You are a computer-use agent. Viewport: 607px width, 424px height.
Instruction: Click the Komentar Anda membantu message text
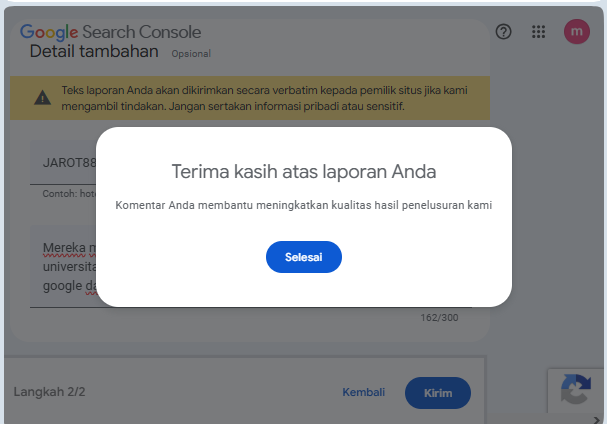click(303, 205)
